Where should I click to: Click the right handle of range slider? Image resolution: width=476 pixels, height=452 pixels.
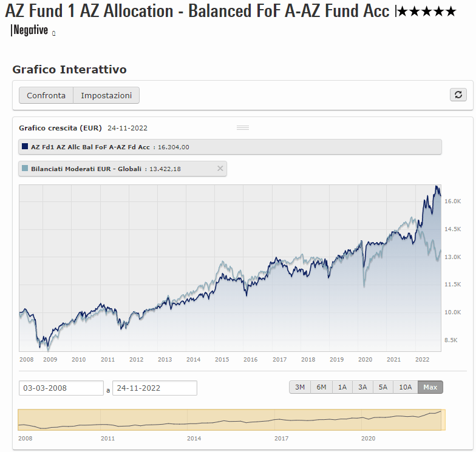445,420
